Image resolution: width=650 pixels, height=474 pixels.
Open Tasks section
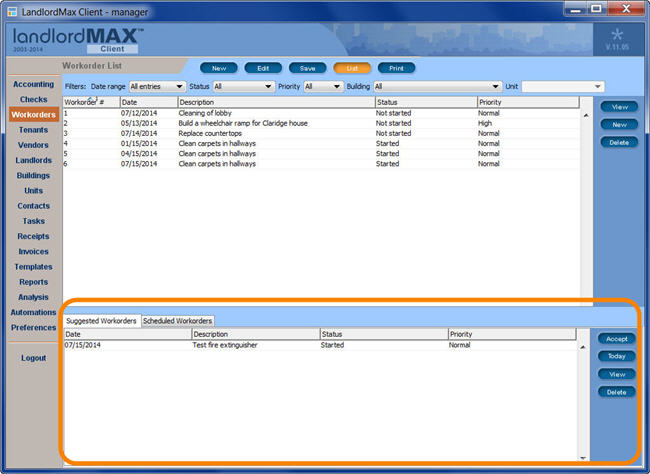coord(34,221)
